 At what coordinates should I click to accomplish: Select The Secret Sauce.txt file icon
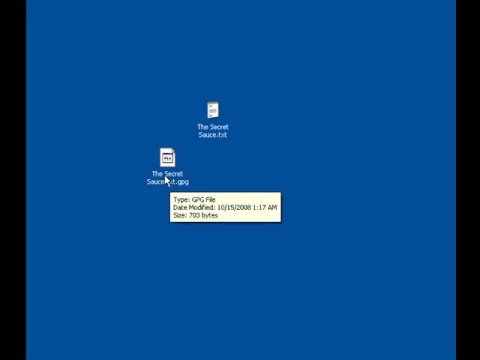tap(213, 110)
